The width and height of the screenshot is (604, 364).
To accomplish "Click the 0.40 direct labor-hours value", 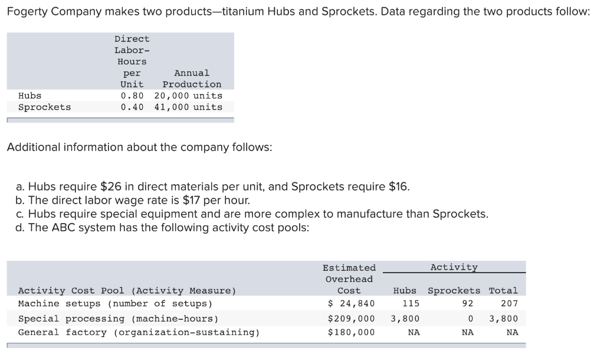I will [132, 107].
